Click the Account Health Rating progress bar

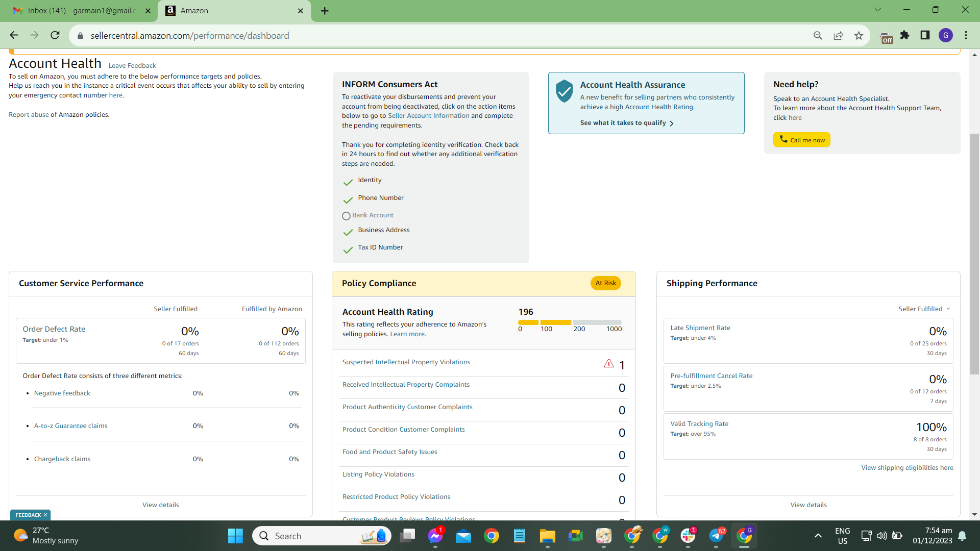point(570,322)
